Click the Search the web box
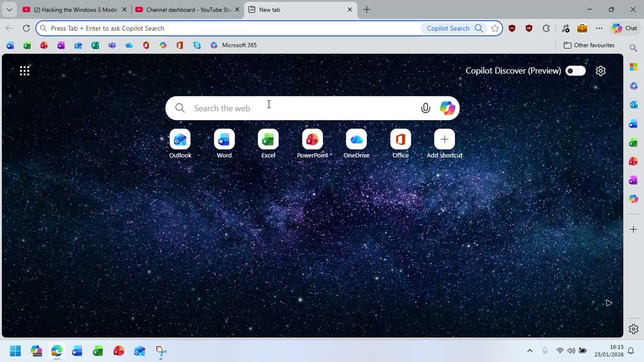 [x=312, y=108]
